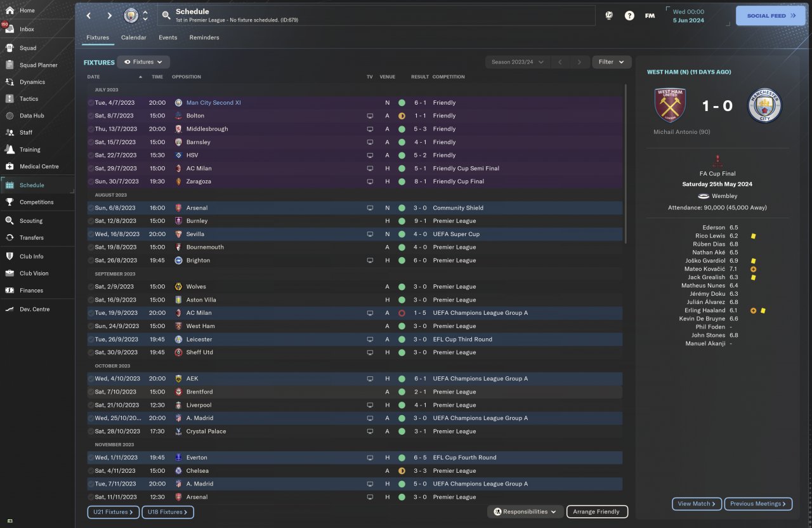This screenshot has height=528, width=812.
Task: Expand the Season 2023/24 dropdown
Action: 516,62
